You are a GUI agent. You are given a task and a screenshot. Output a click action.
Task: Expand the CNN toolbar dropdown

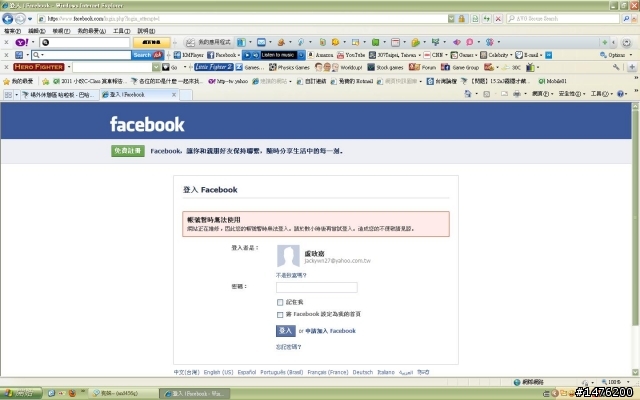(446, 55)
